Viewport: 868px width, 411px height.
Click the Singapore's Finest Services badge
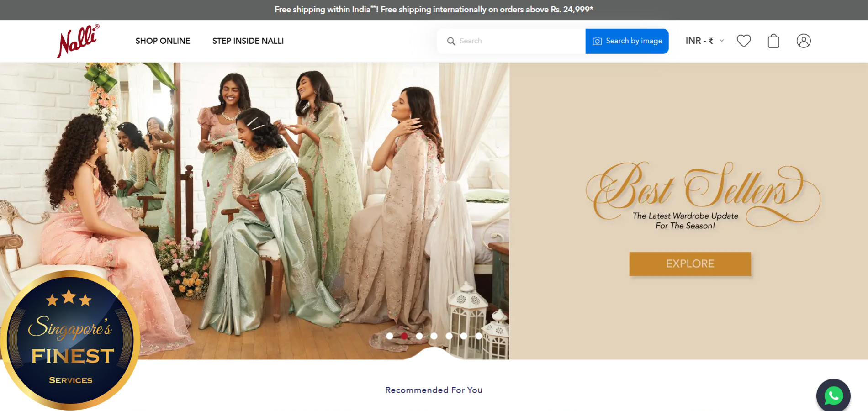[x=70, y=340]
